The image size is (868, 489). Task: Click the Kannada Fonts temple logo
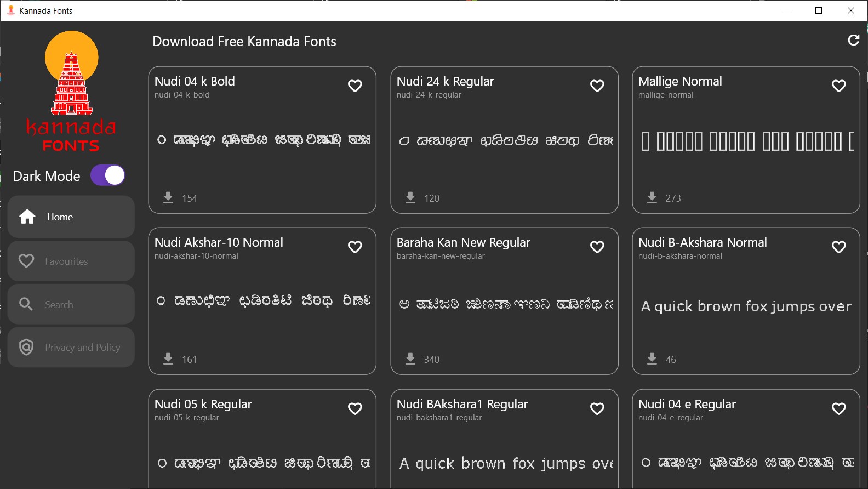point(71,91)
